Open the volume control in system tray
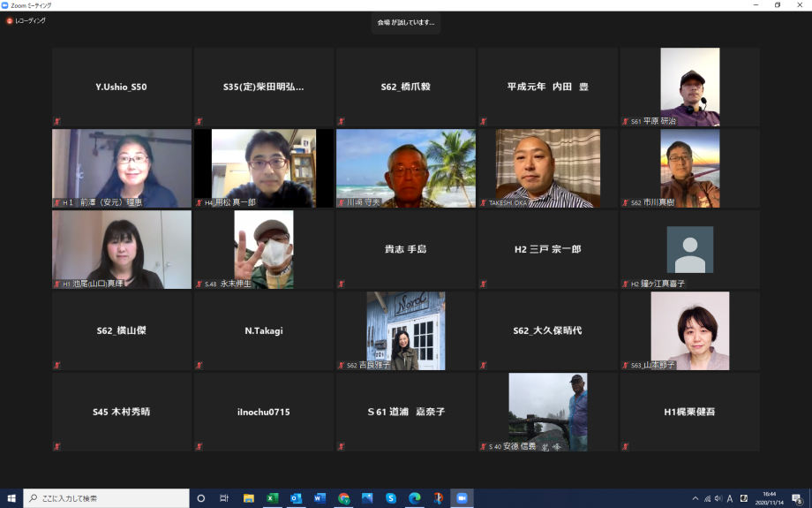 [718, 498]
